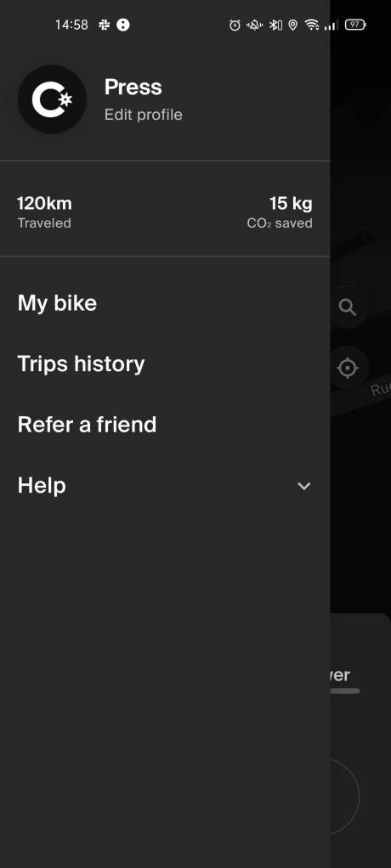Open Trips history menu item
Screen dimensions: 391x868
coord(165,364)
